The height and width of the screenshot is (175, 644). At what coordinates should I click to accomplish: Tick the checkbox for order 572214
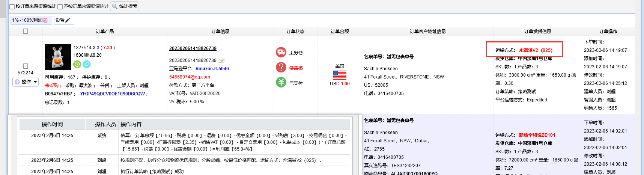click(x=26, y=66)
